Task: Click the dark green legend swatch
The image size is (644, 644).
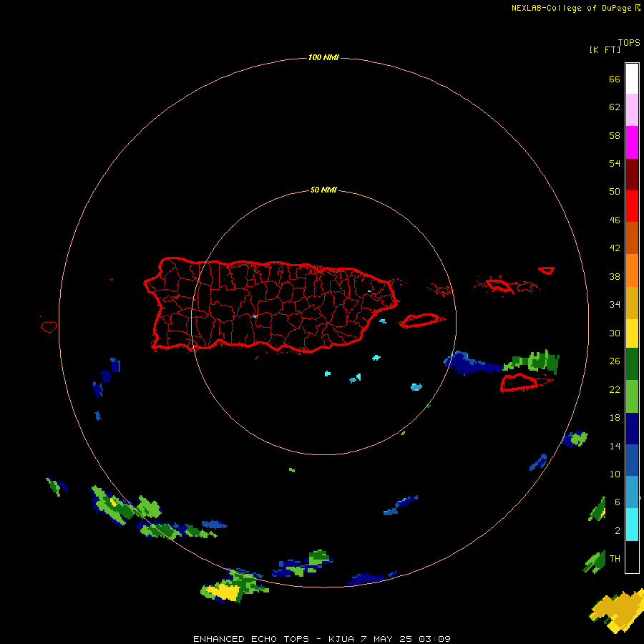Action: pos(632,364)
